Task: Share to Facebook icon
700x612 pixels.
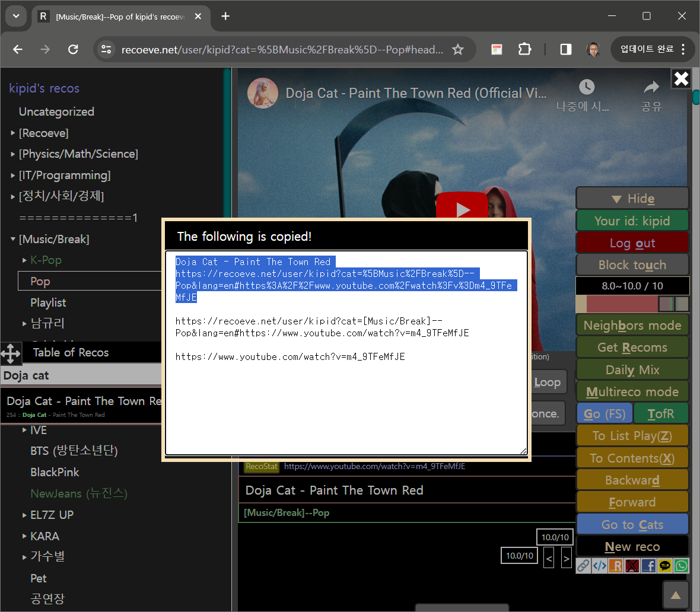Action: coord(648,566)
